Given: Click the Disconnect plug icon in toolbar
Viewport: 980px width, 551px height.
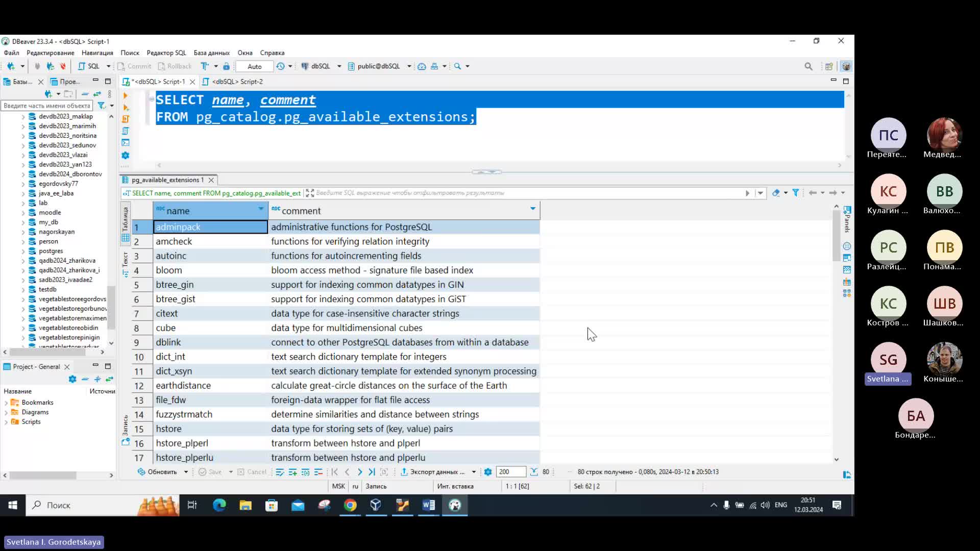Looking at the screenshot, I should click(63, 66).
